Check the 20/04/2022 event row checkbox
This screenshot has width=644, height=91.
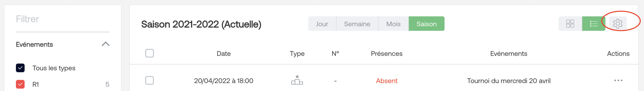pyautogui.click(x=150, y=81)
